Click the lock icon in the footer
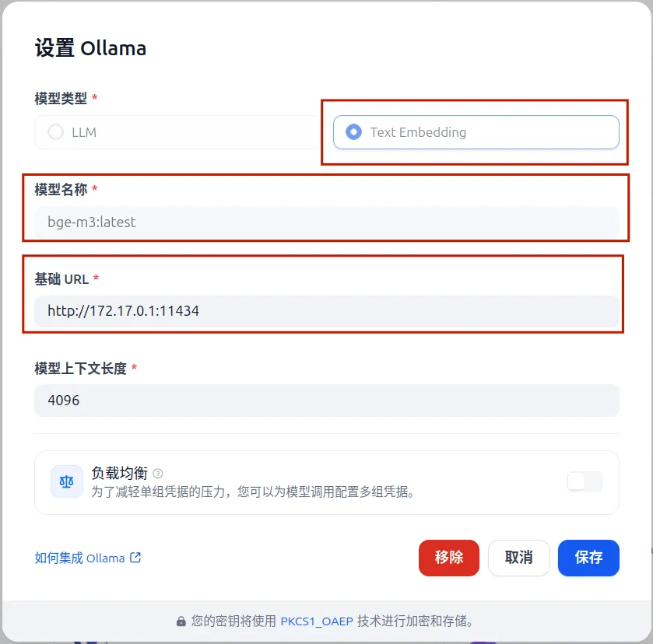The height and width of the screenshot is (644, 653). (x=181, y=621)
